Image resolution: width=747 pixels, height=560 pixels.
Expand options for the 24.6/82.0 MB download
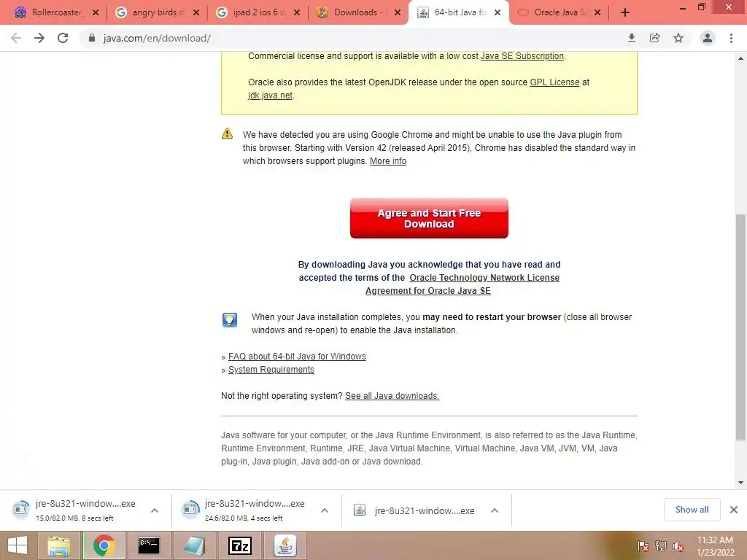point(325,510)
